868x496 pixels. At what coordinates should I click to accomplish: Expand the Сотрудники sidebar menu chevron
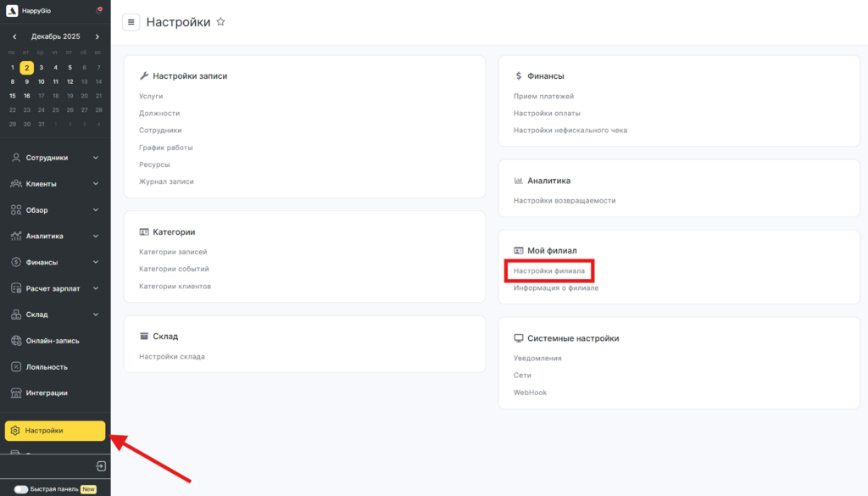(96, 158)
